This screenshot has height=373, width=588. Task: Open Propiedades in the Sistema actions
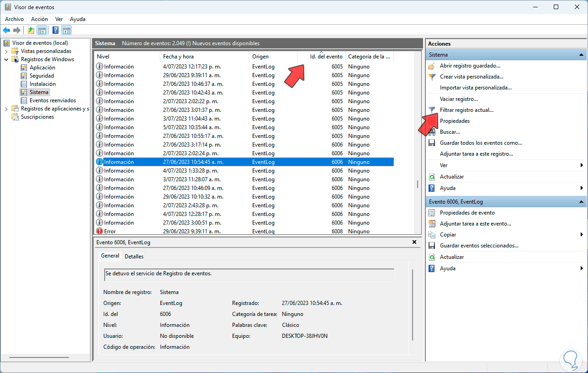point(455,121)
